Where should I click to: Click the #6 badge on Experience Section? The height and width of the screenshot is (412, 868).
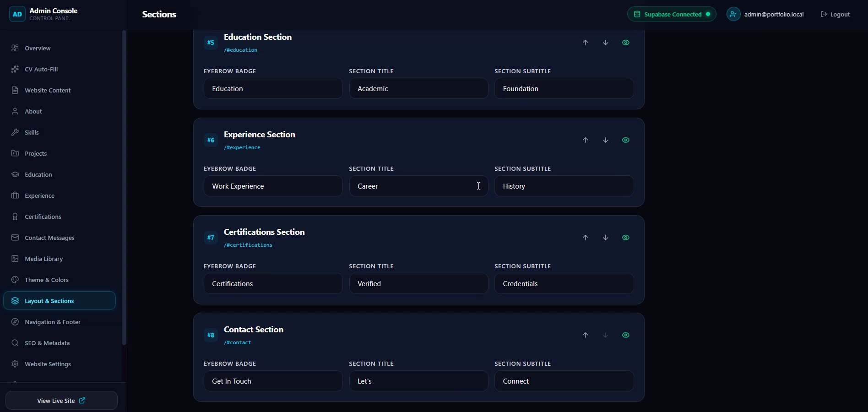pyautogui.click(x=211, y=140)
